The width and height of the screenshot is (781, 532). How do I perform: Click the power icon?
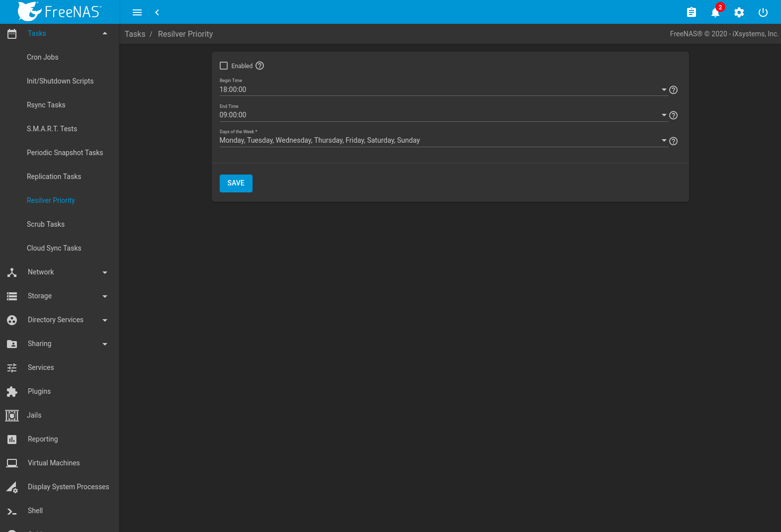tap(763, 12)
